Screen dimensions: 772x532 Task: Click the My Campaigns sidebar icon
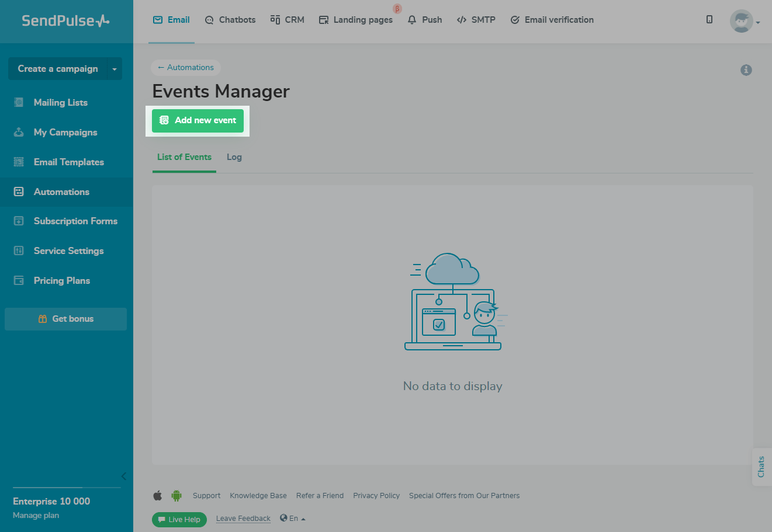(19, 133)
